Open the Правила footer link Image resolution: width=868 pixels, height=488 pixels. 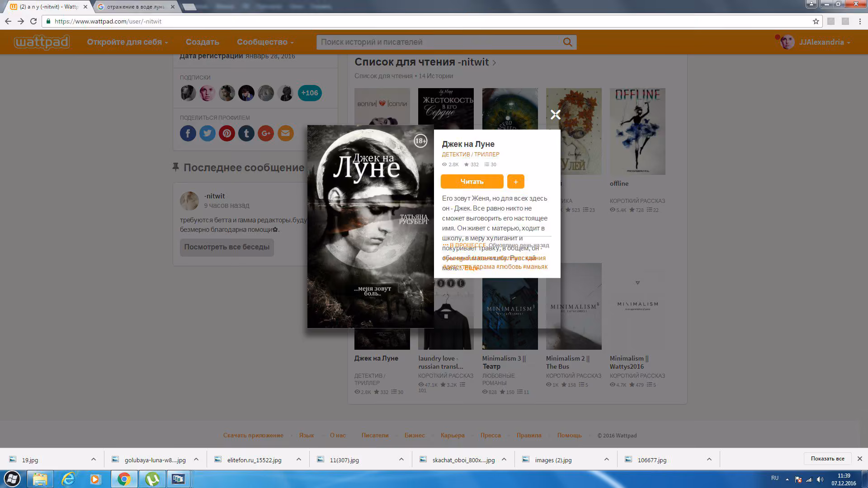tap(529, 436)
